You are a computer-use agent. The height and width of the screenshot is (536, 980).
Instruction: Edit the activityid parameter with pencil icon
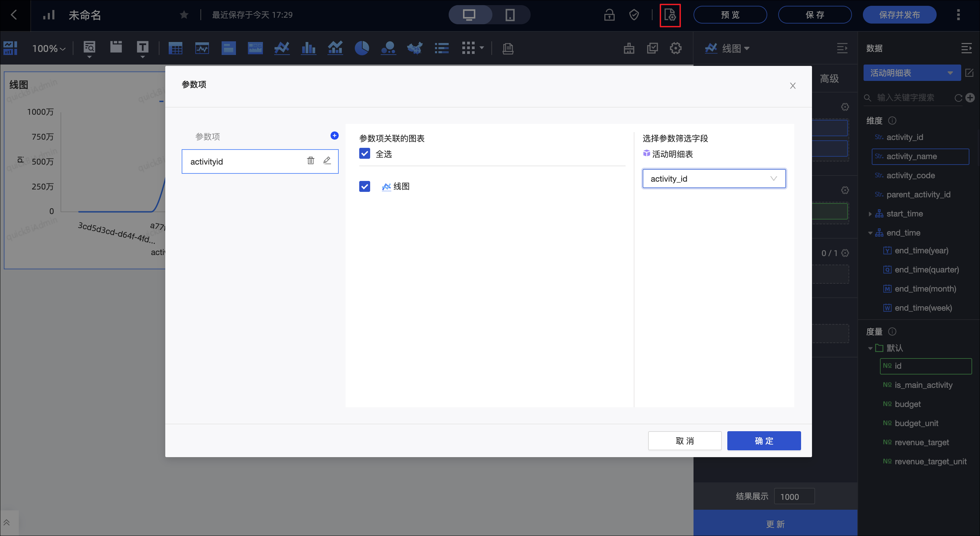pyautogui.click(x=327, y=160)
